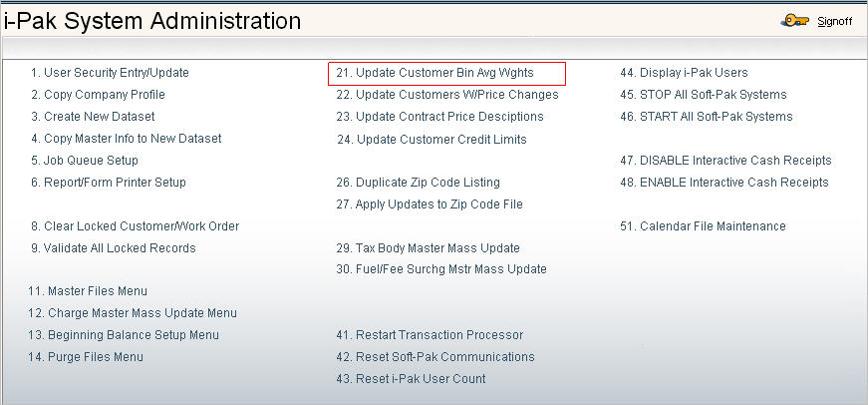The height and width of the screenshot is (405, 868).
Task: Click the Signoff link
Action: (835, 22)
